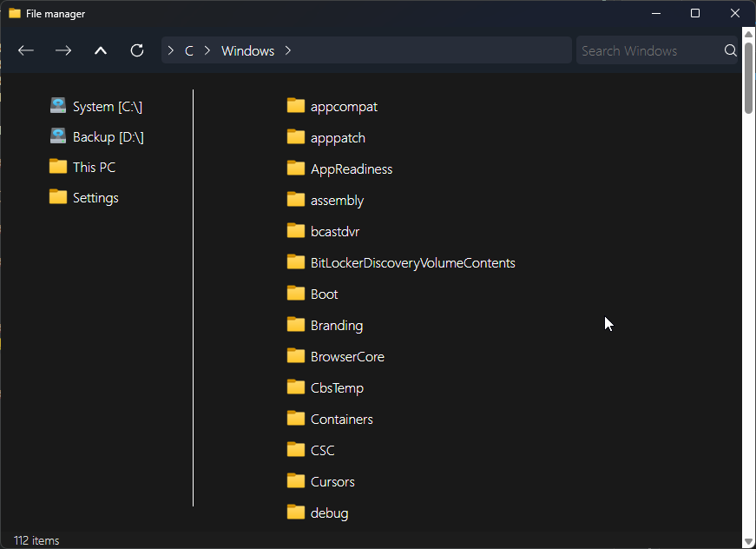Select the Containers folder name
The image size is (756, 549).
coord(341,420)
